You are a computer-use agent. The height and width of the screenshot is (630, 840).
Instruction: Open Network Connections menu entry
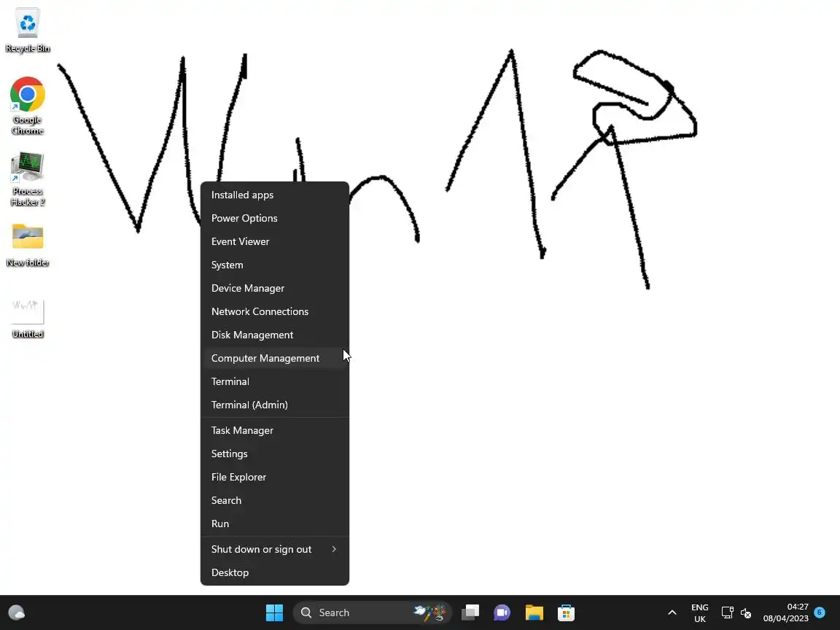click(x=275, y=311)
